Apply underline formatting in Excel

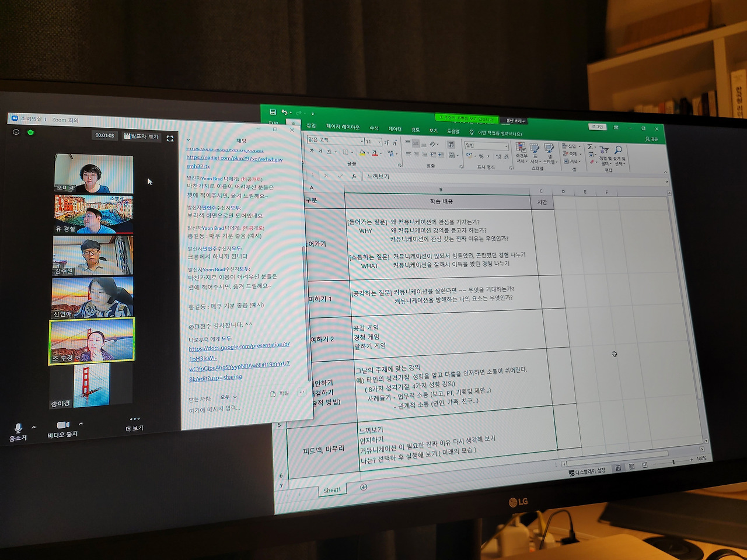pyautogui.click(x=329, y=152)
